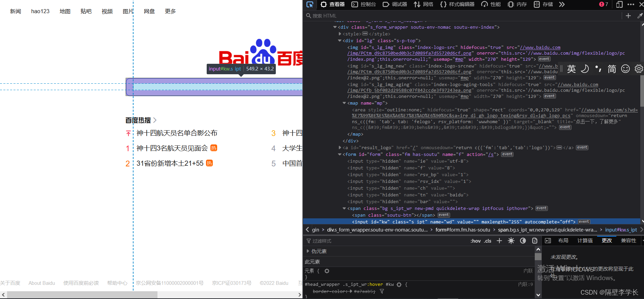Open the Style Editor (样式编辑器) panel
The height and width of the screenshot is (299, 644).
pyautogui.click(x=457, y=4)
